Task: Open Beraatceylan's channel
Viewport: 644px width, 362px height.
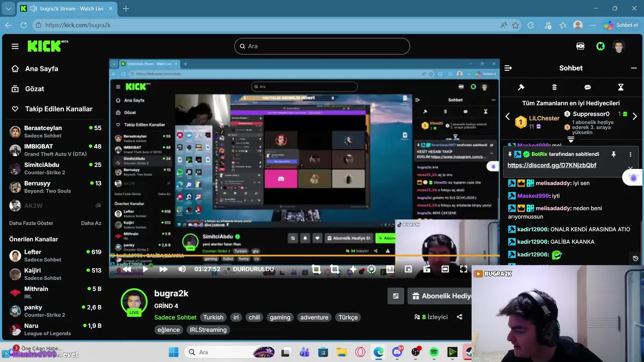Action: point(55,132)
